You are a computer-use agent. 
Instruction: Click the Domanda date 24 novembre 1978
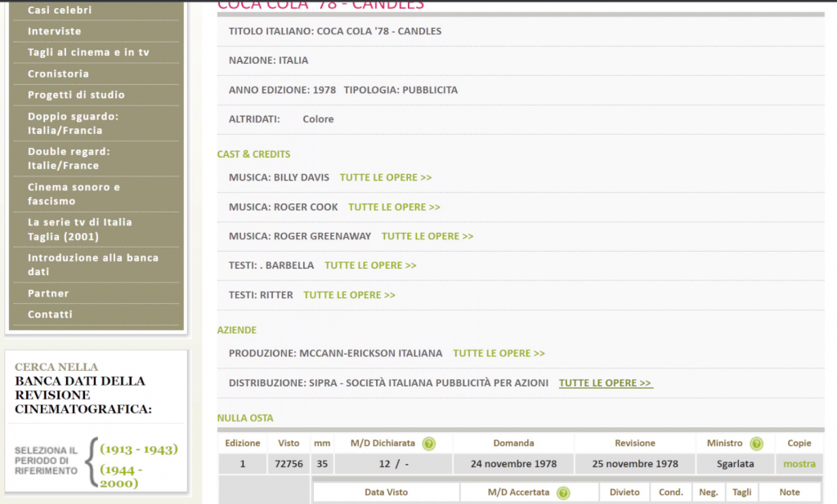click(513, 464)
